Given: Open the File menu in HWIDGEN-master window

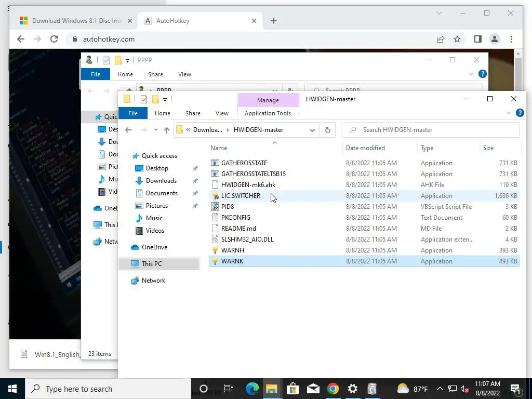Looking at the screenshot, I should (x=133, y=113).
